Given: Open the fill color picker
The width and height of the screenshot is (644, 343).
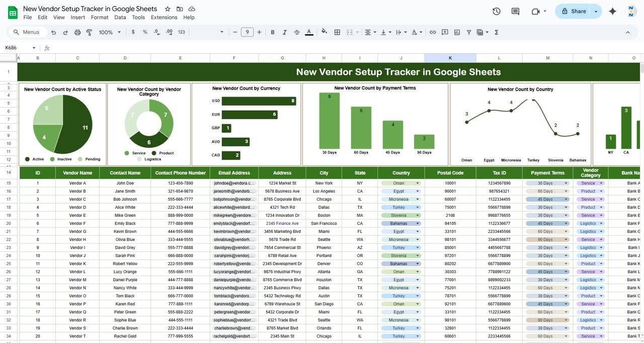Looking at the screenshot, I should point(324,32).
